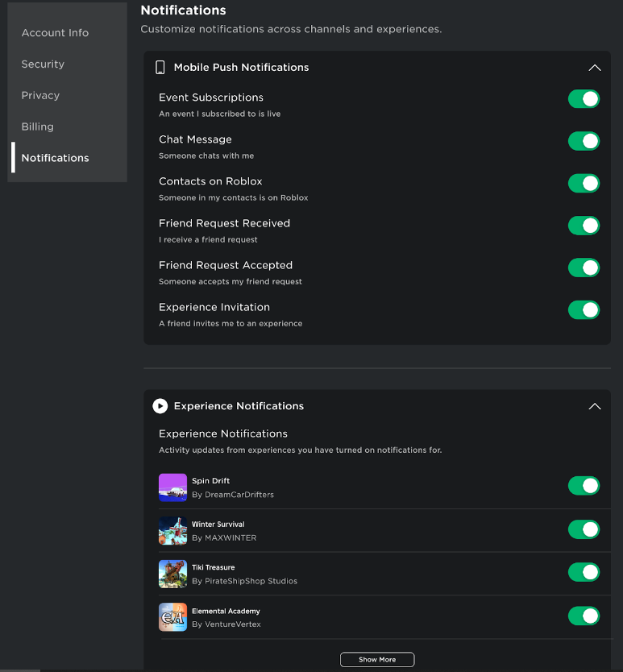Toggle Experience Invitation notifications off
Screen dimensions: 623x672
(x=584, y=309)
